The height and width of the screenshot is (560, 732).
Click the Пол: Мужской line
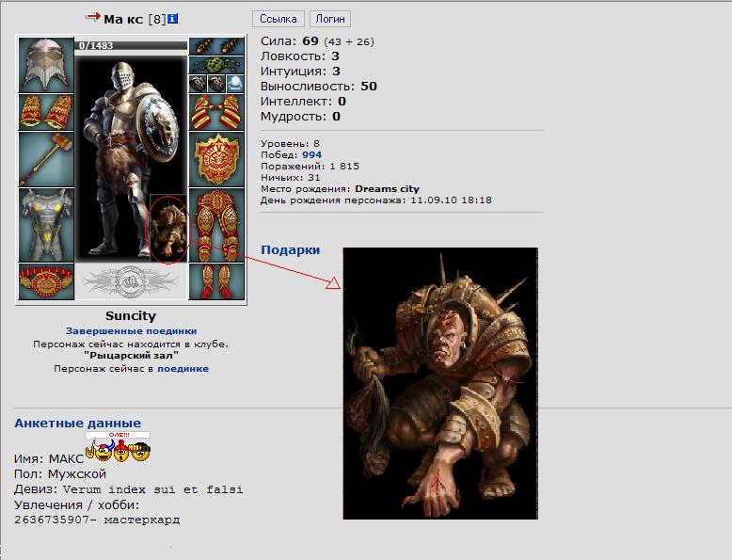(60, 474)
